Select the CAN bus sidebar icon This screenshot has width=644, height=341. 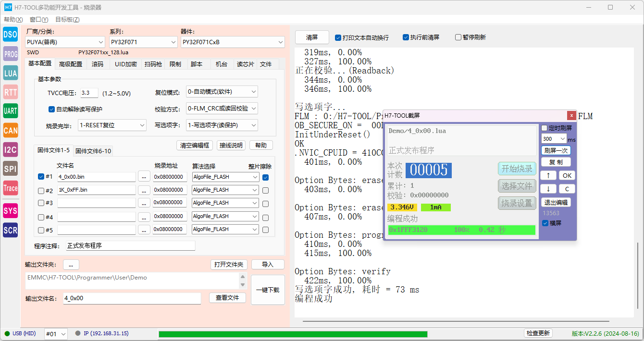[x=11, y=130]
